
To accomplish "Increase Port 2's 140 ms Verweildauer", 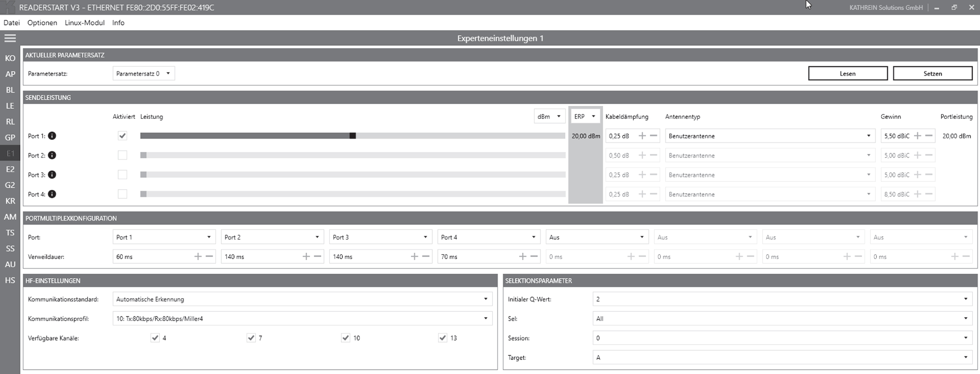I will pos(306,257).
